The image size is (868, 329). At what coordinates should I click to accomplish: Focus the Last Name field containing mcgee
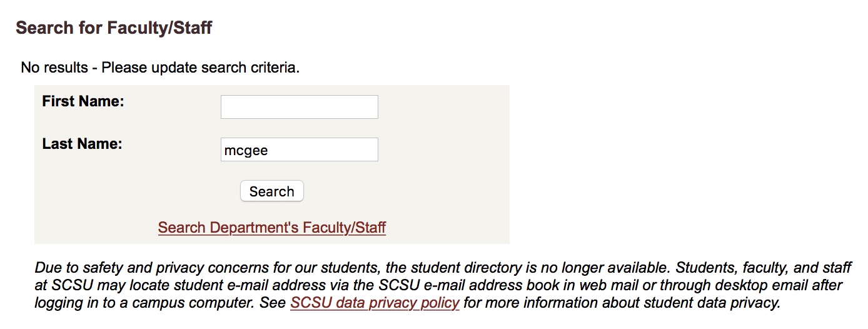pos(300,149)
